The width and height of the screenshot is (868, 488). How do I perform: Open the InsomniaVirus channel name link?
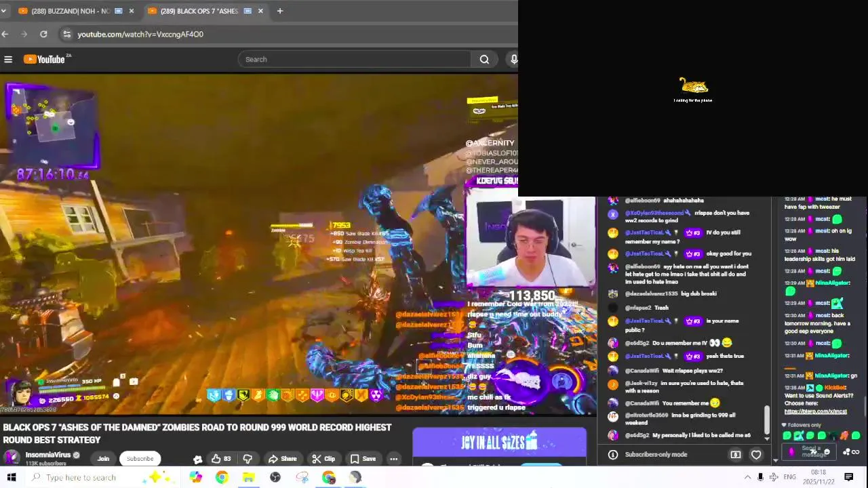(x=47, y=455)
